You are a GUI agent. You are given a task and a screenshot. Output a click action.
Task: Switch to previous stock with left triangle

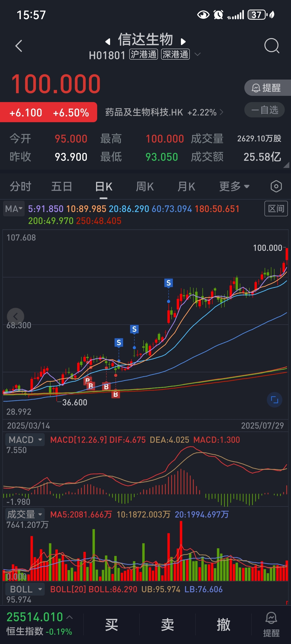coord(108,41)
